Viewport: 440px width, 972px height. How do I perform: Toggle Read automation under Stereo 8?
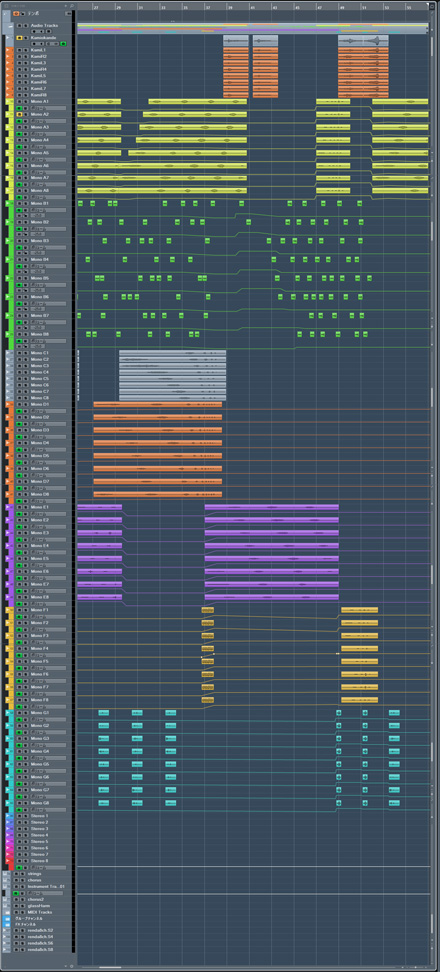click(x=17, y=867)
